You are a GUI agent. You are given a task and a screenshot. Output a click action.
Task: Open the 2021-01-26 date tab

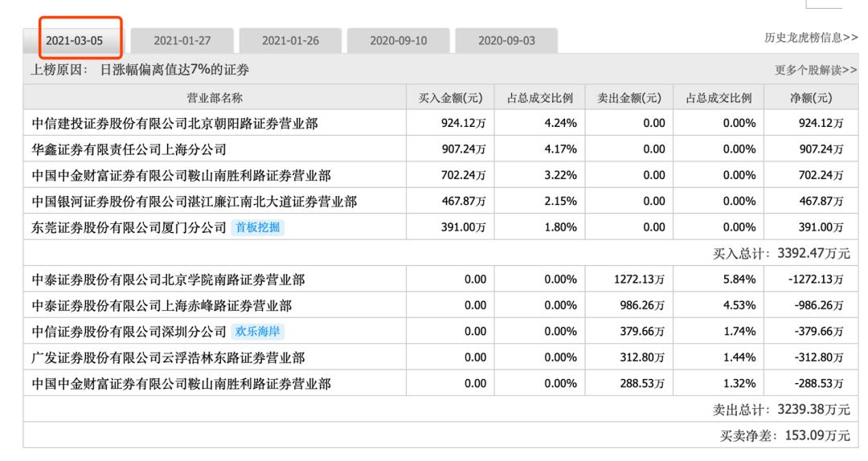coord(290,40)
